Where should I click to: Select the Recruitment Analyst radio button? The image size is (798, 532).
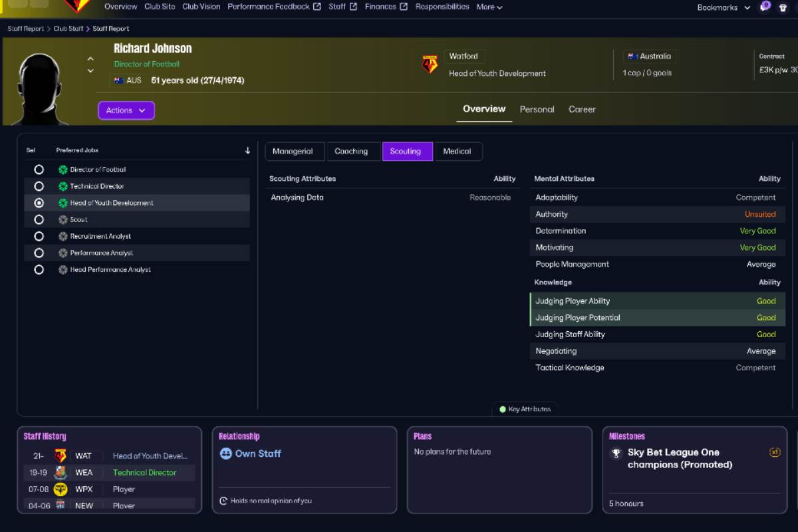(39, 236)
